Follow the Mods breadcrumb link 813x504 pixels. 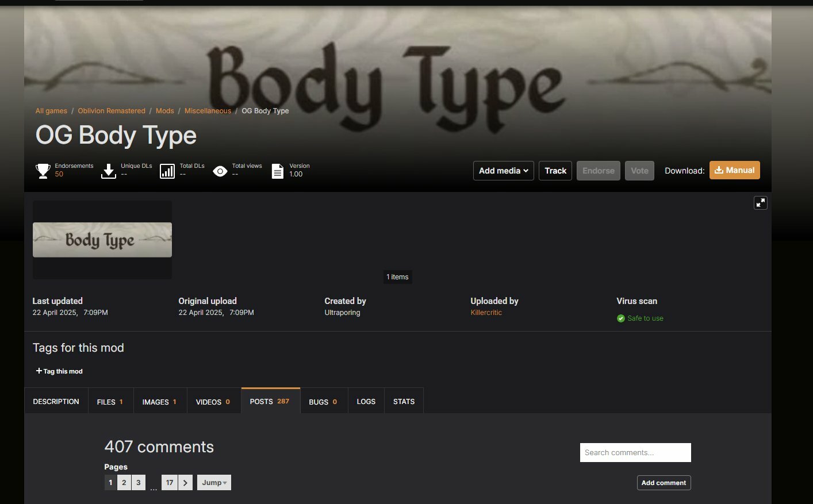click(x=164, y=111)
